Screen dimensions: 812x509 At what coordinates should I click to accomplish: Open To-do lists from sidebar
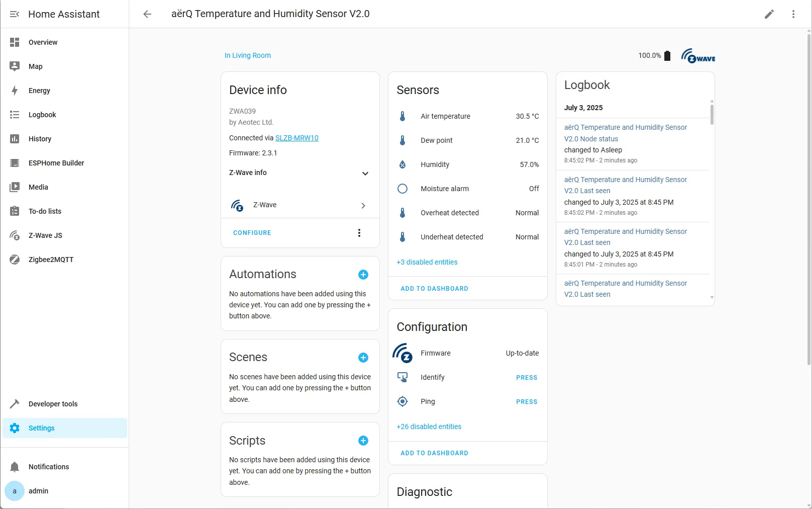44,211
